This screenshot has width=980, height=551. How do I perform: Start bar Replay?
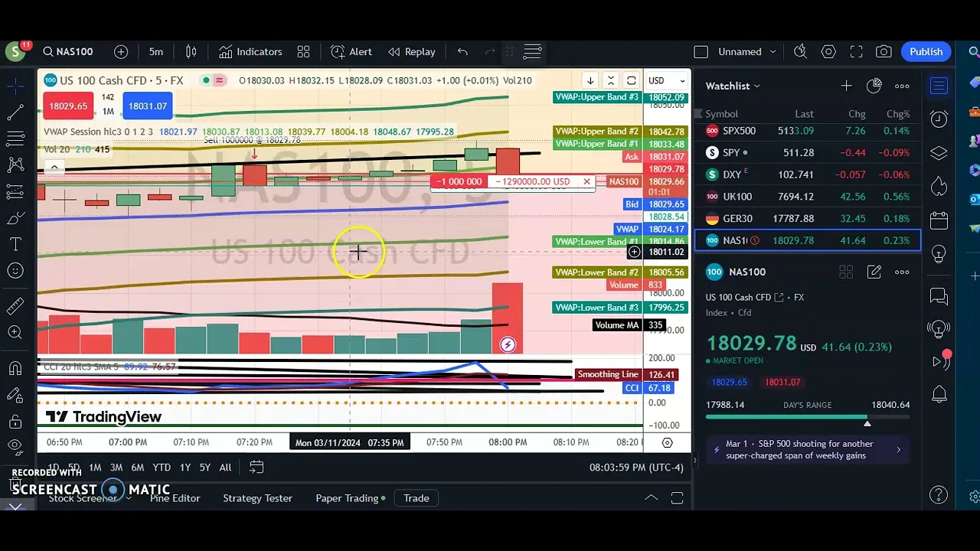[412, 51]
